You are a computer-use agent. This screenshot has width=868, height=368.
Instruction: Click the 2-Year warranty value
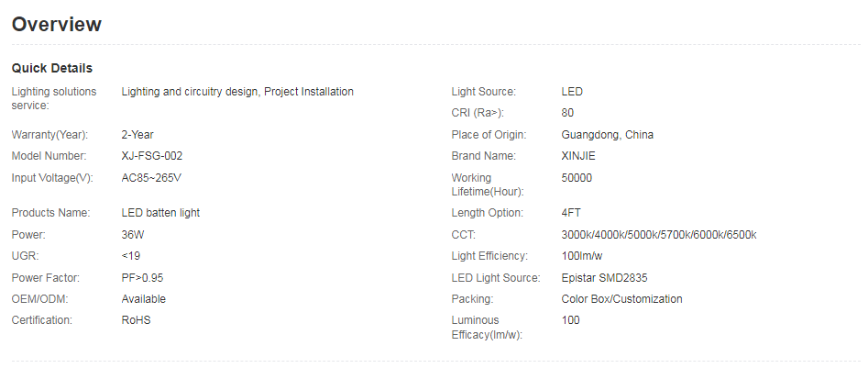(137, 135)
